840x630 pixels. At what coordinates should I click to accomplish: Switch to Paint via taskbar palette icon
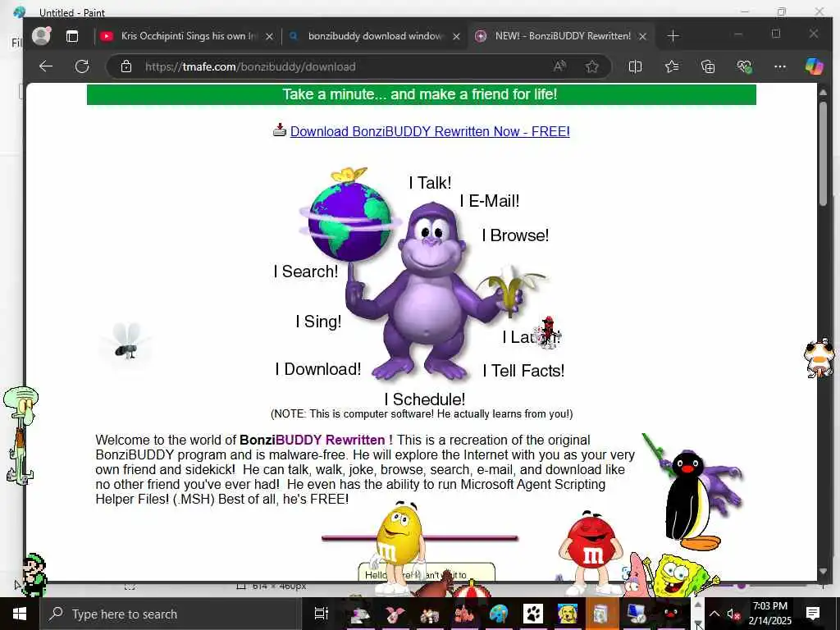(x=499, y=614)
